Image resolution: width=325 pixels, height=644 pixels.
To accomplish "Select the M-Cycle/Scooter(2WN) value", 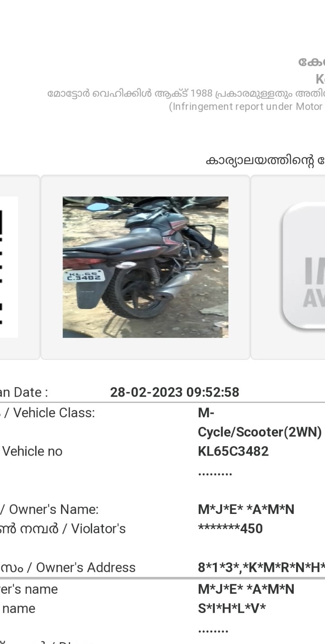I will [260, 423].
